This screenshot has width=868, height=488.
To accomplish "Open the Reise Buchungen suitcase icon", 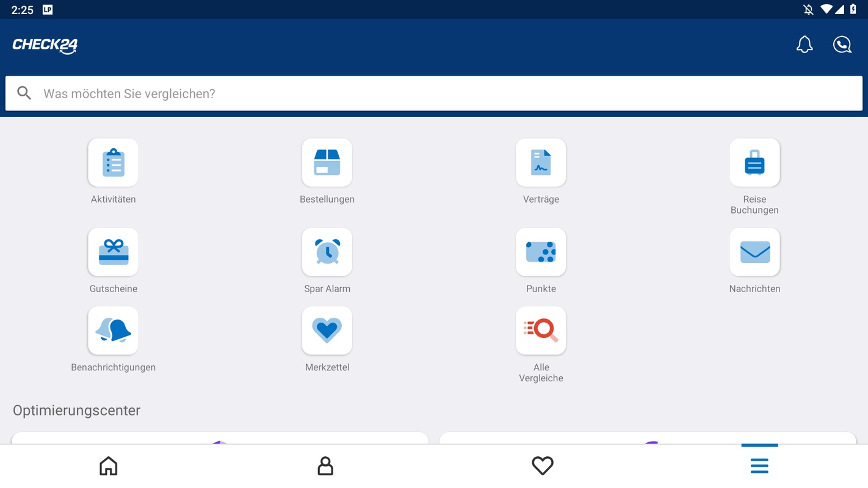I will pos(754,162).
